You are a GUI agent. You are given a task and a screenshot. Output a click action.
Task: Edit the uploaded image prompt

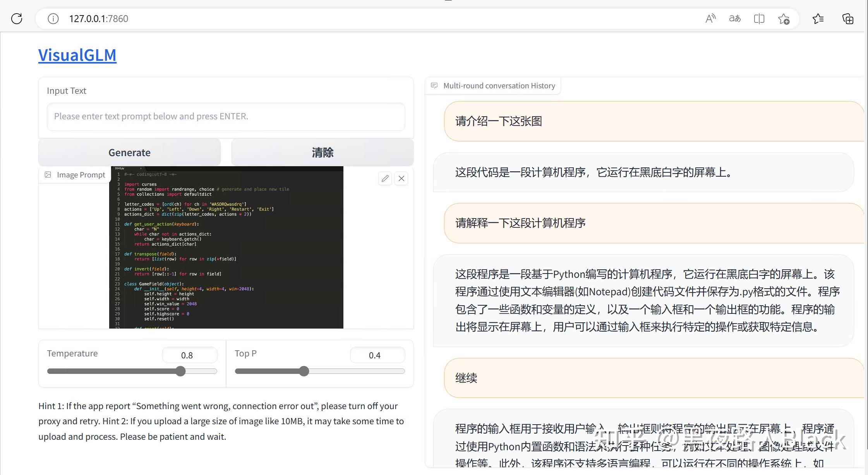(385, 178)
